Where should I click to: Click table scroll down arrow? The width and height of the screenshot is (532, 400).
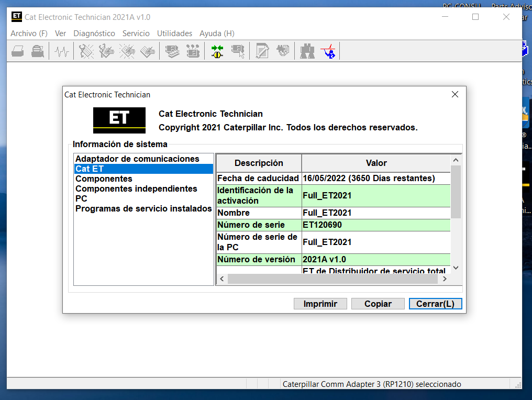pos(456,268)
